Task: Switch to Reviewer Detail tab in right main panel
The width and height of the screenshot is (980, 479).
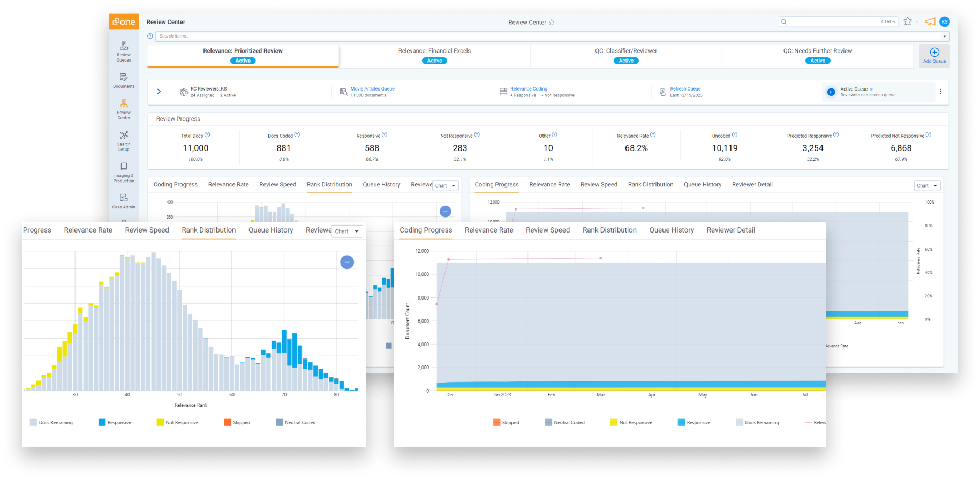Action: click(x=752, y=184)
